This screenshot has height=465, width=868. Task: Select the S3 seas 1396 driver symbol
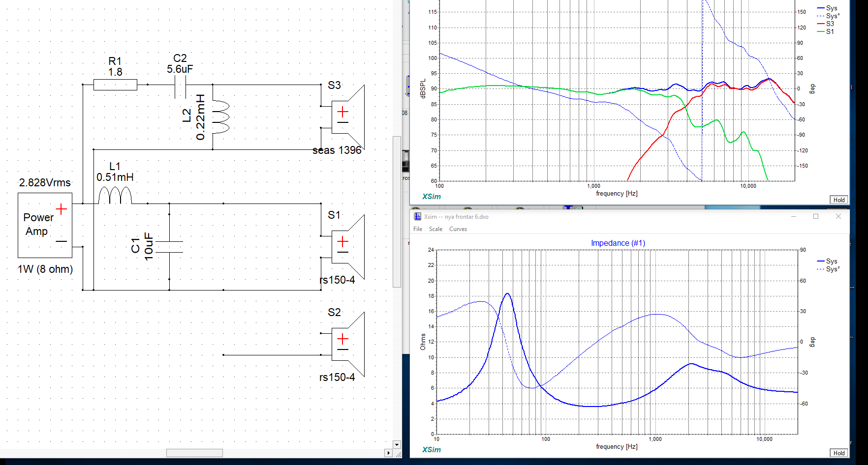click(348, 117)
